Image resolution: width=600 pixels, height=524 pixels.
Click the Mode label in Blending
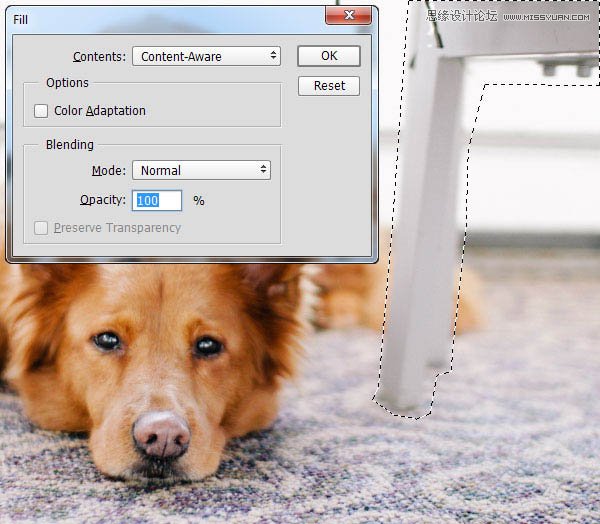(x=109, y=171)
